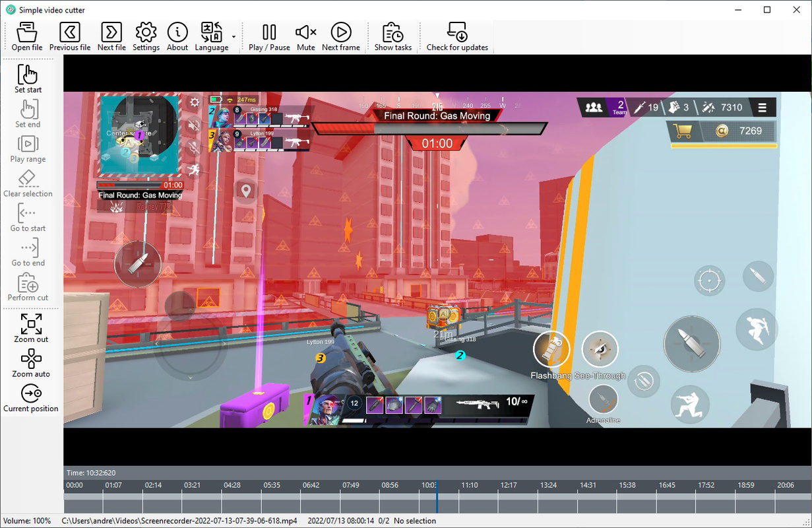Image resolution: width=812 pixels, height=528 pixels.
Task: Select Zoom auto for timeline
Action: 31,363
